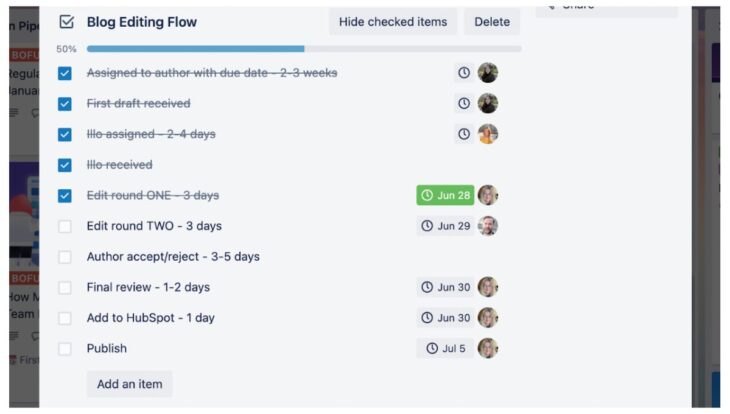Uncheck the Illo received checkbox

(65, 165)
